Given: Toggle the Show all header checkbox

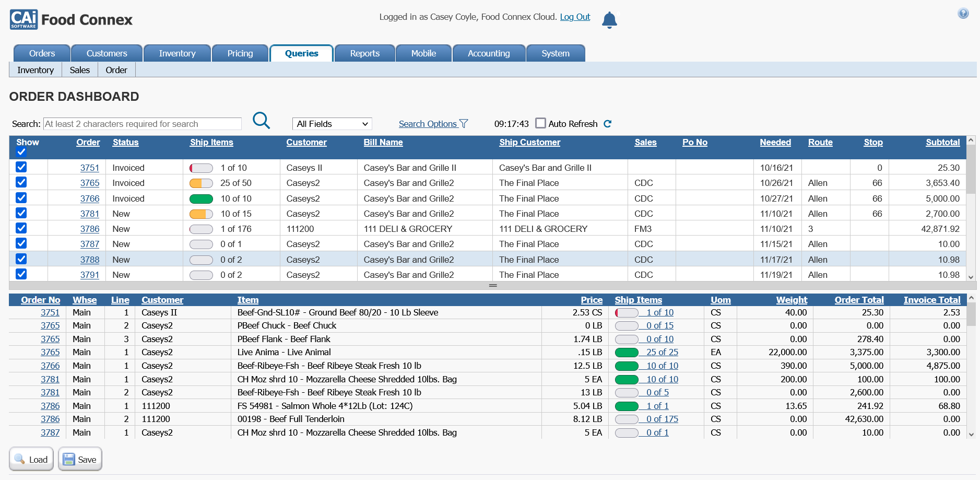Looking at the screenshot, I should [21, 152].
